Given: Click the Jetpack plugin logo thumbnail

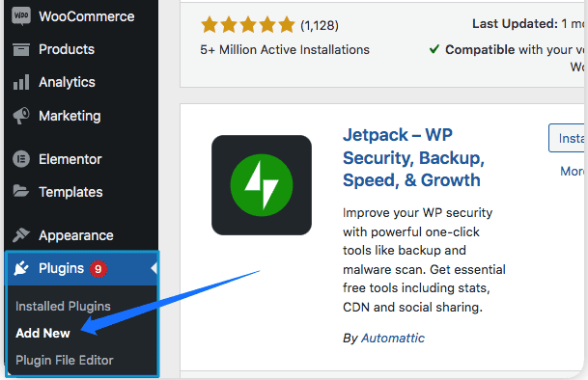Looking at the screenshot, I should point(262,185).
